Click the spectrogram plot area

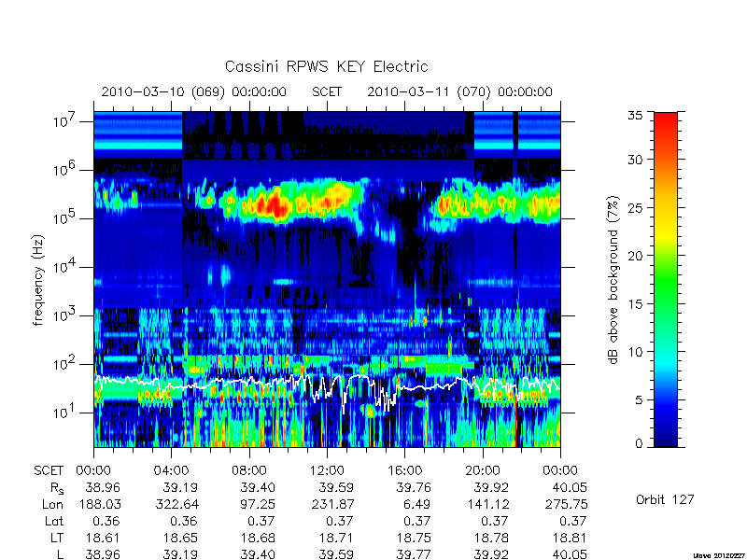(327, 279)
